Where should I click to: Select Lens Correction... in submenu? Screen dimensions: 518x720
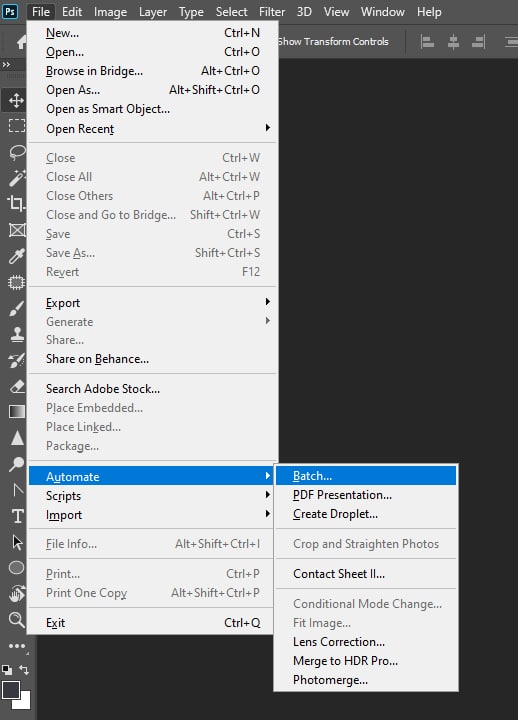tap(366, 642)
